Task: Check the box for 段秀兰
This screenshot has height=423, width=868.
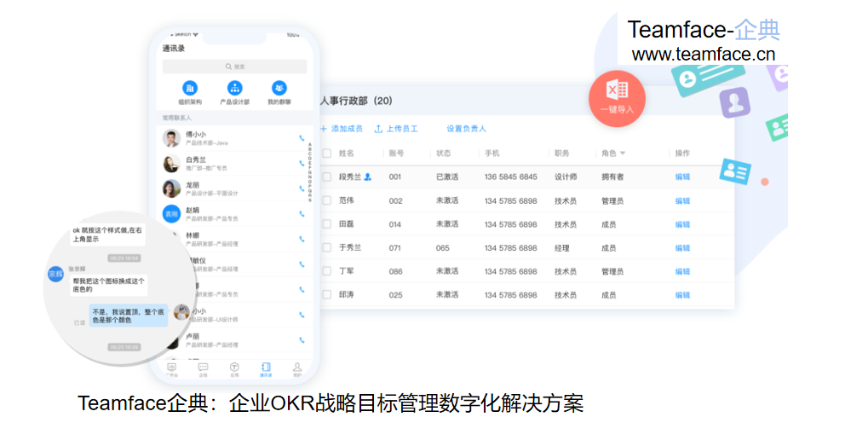Action: pyautogui.click(x=327, y=177)
